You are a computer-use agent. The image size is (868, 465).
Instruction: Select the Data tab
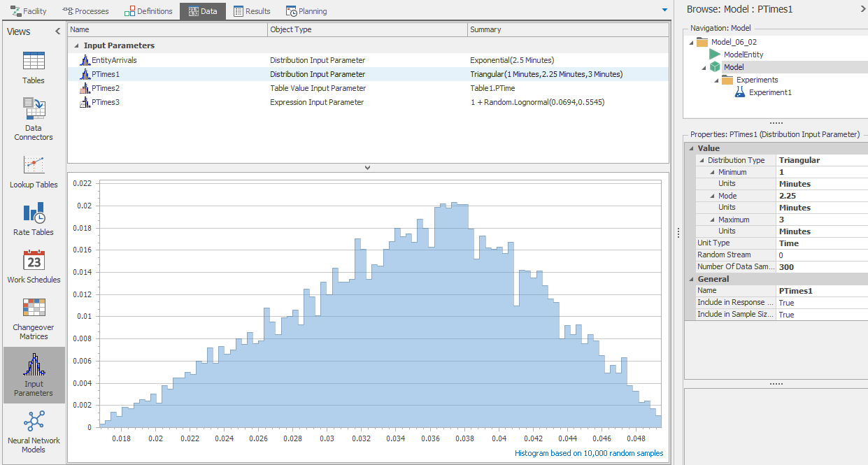tap(202, 11)
